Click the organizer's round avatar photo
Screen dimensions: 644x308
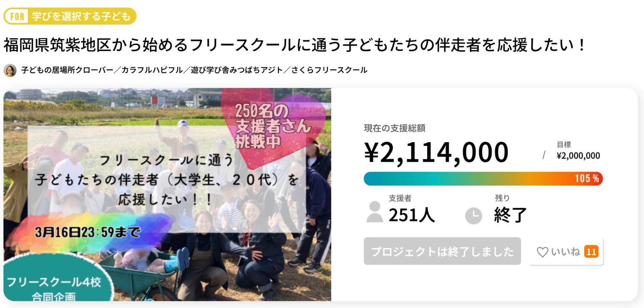coord(10,70)
